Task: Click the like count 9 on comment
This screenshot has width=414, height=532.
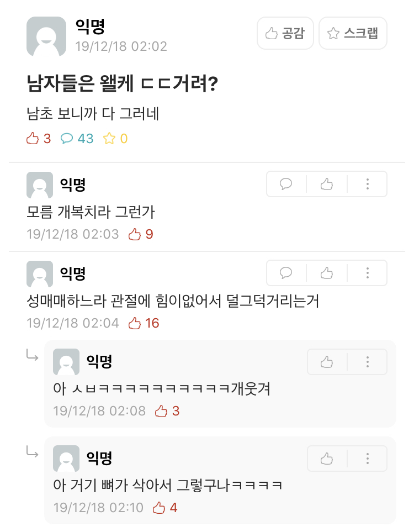Action: (x=141, y=234)
